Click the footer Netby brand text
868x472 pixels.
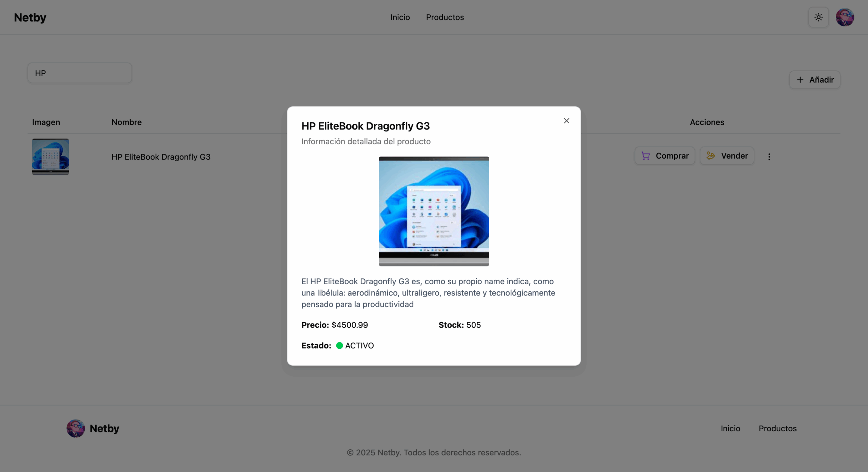point(104,428)
